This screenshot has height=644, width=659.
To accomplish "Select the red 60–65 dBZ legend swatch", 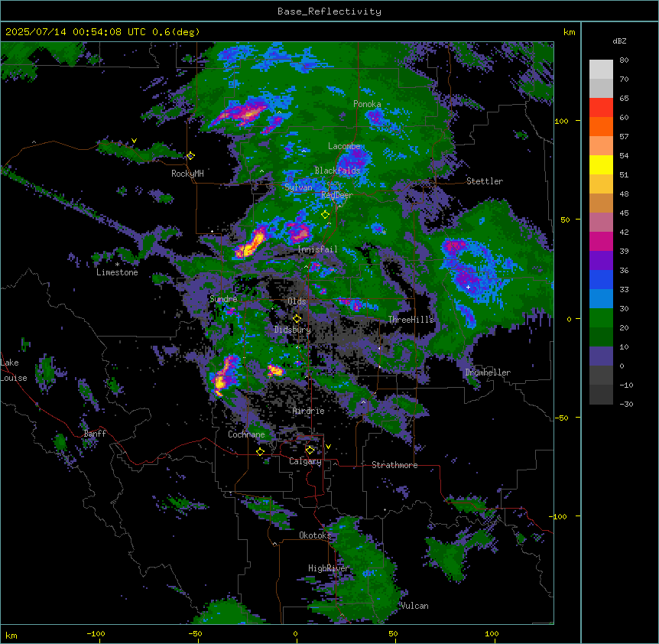I will [601, 108].
